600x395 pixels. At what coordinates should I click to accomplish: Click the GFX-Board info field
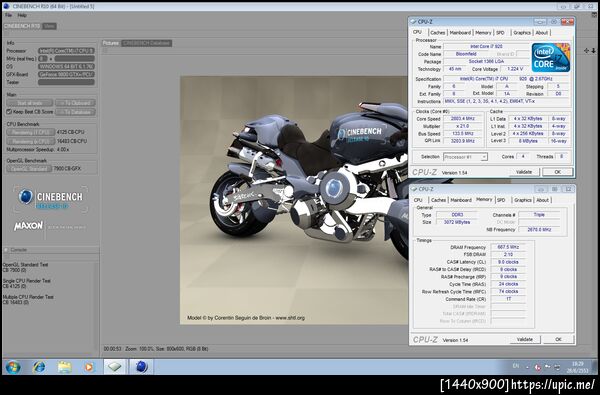(66, 75)
